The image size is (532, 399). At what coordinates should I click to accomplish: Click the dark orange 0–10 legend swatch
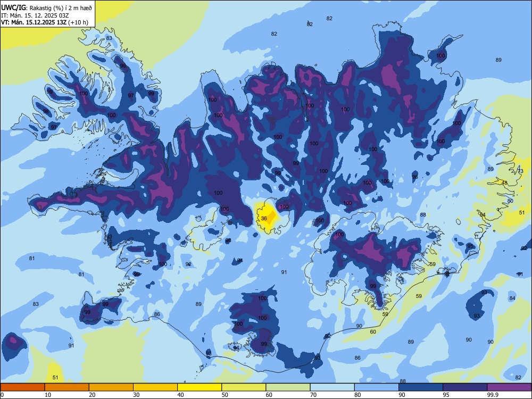22,387
